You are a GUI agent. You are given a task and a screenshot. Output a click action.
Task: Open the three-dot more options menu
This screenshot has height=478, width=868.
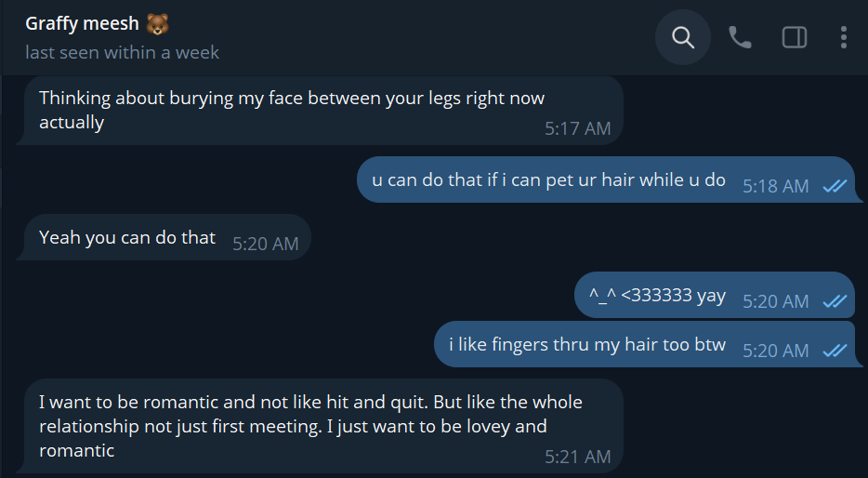point(843,38)
